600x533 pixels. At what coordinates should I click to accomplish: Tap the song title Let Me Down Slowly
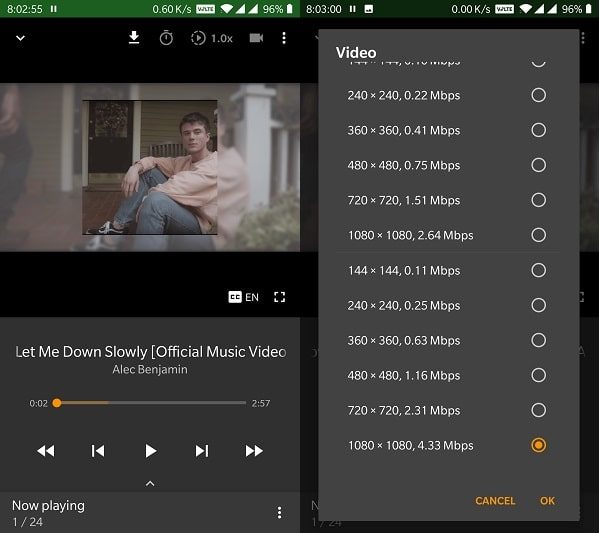click(151, 352)
